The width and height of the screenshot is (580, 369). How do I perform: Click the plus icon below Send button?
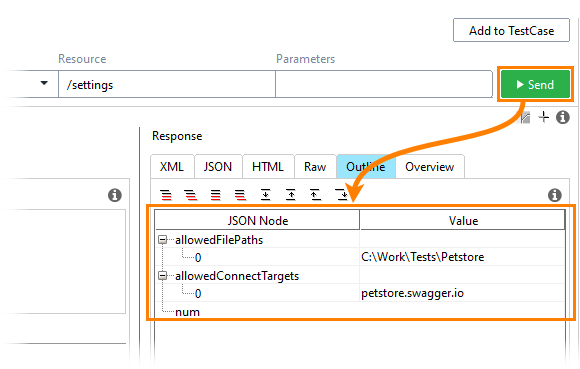click(544, 117)
